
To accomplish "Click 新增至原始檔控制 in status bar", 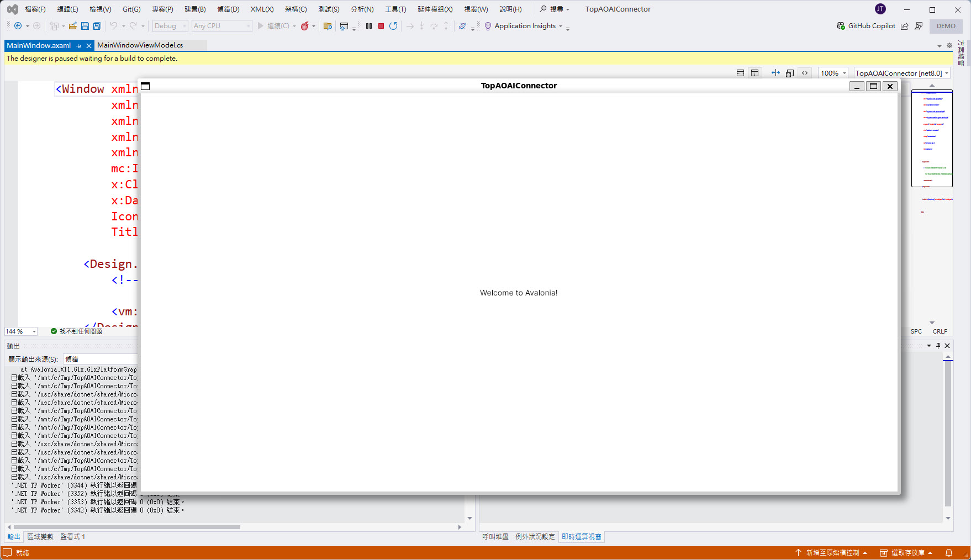I will 832,553.
